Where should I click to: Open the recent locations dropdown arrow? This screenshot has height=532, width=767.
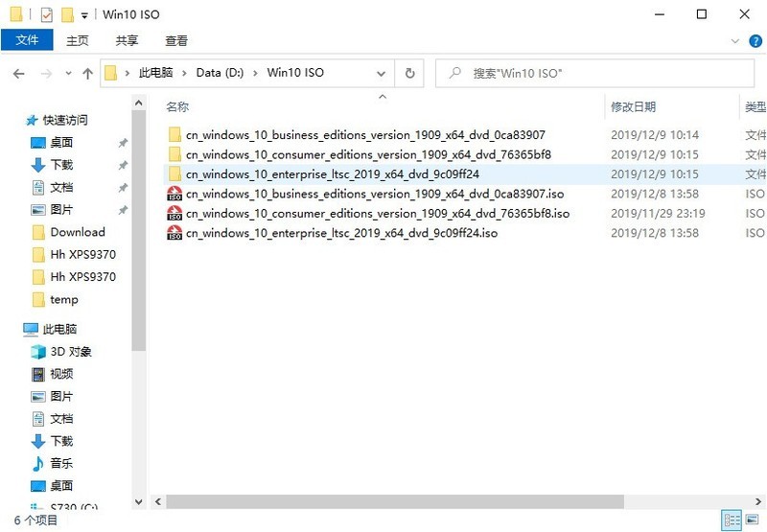[68, 74]
